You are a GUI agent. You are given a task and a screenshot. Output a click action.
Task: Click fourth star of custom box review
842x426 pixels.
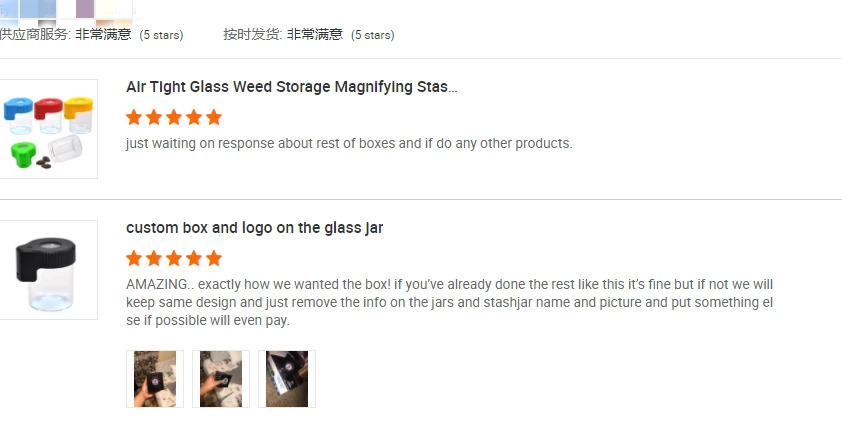(193, 258)
